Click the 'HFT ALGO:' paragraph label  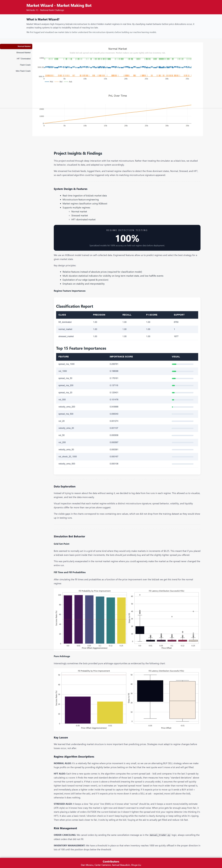pyautogui.click(x=60, y=774)
